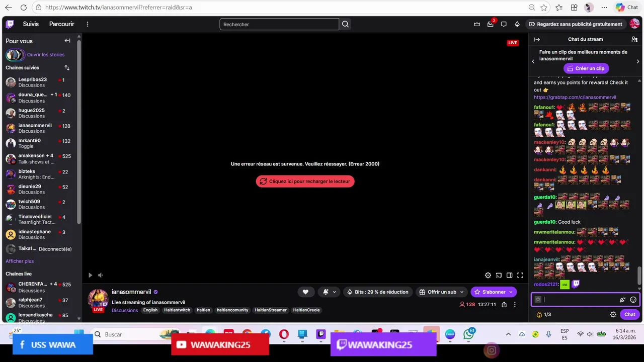Collapse the chat panel arrow
The height and width of the screenshot is (362, 644).
tap(537, 39)
